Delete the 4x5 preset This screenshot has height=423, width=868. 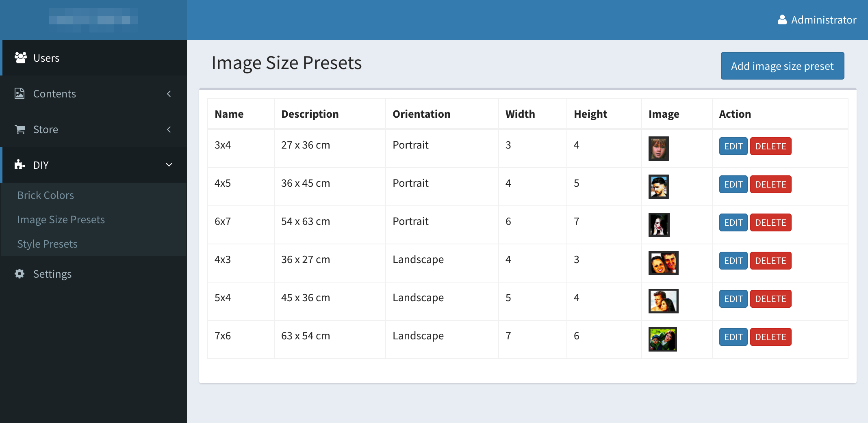[770, 184]
